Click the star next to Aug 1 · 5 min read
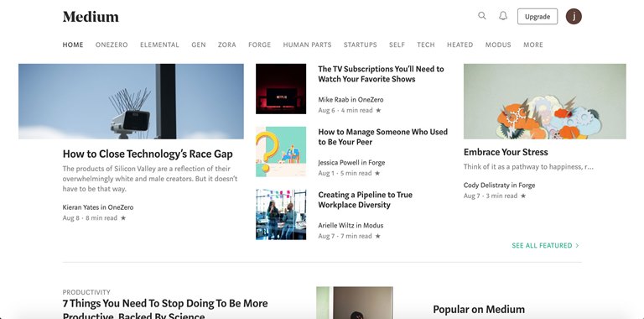The height and width of the screenshot is (319, 644). 377,173
